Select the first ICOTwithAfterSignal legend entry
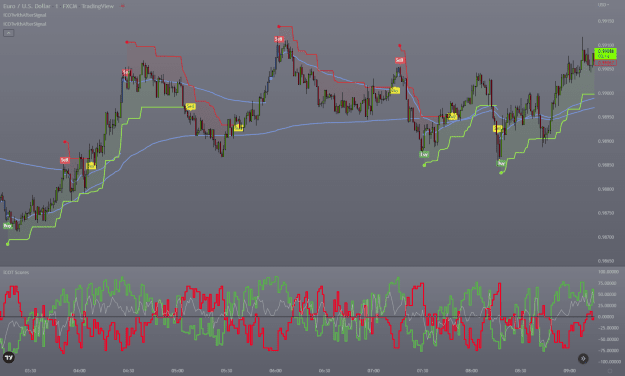625x376 pixels. (x=25, y=15)
